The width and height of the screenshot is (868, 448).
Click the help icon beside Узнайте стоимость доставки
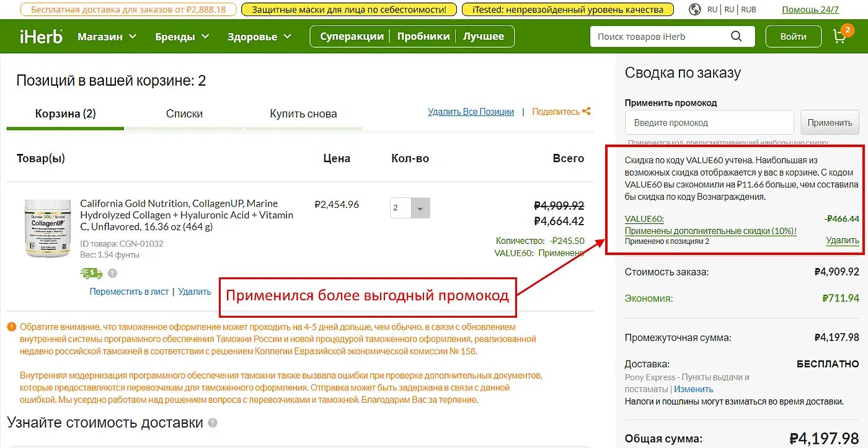tap(213, 423)
